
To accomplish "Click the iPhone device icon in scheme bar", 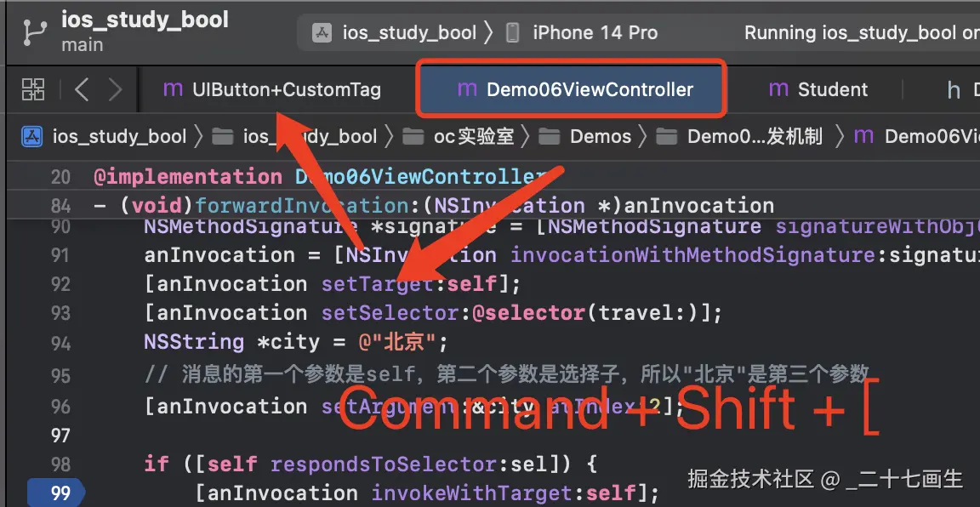I will (512, 32).
